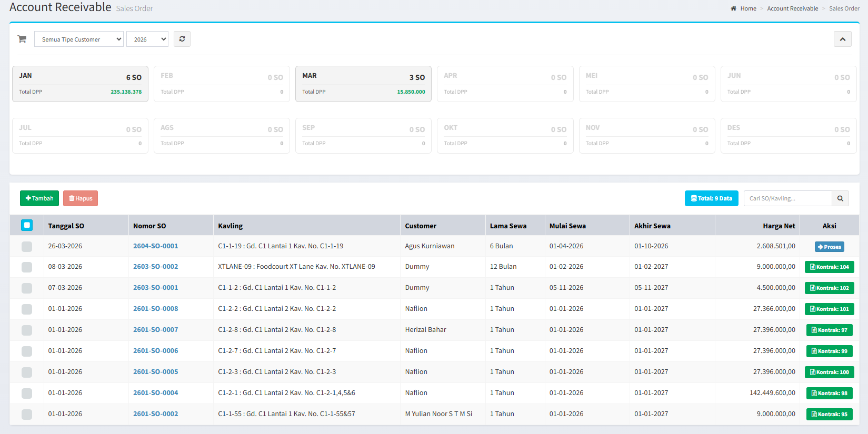The image size is (868, 434).
Task: Collapse the monthly summary panel
Action: tap(842, 39)
